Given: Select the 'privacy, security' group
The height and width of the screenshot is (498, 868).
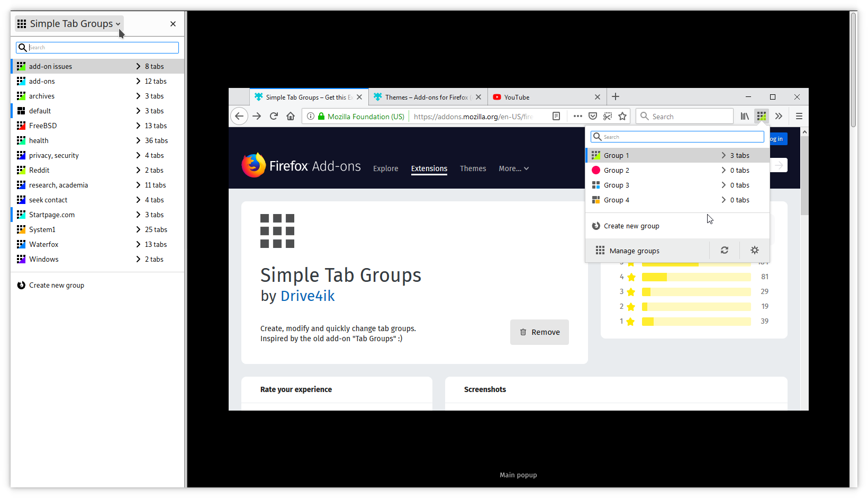Looking at the screenshot, I should click(97, 155).
